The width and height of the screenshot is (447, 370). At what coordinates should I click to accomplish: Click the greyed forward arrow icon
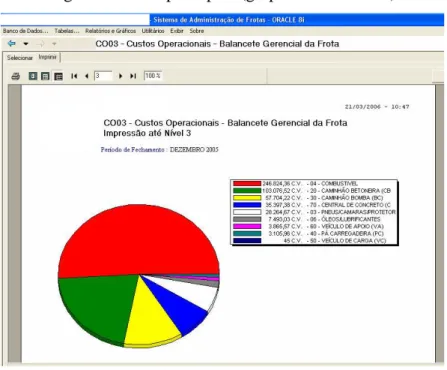tap(41, 44)
